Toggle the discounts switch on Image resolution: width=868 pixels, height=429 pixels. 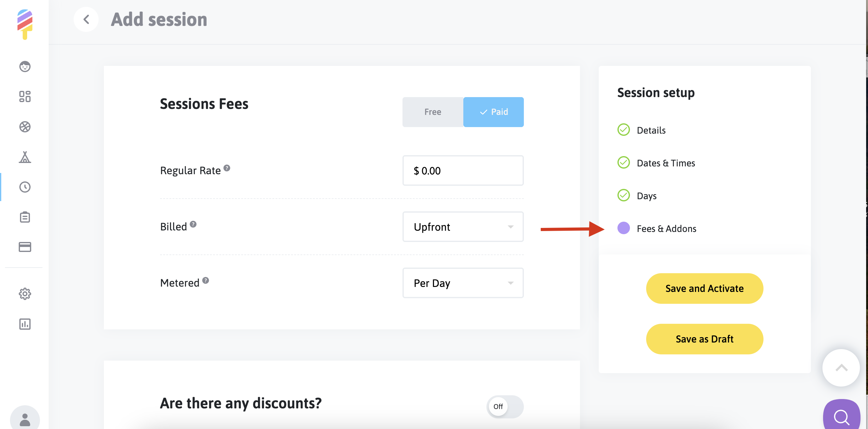coord(505,407)
